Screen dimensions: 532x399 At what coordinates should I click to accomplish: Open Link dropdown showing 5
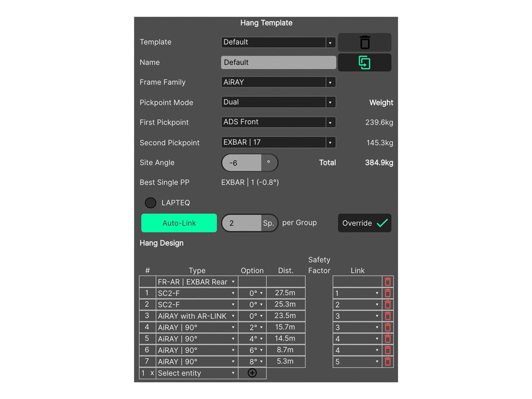coord(358,362)
